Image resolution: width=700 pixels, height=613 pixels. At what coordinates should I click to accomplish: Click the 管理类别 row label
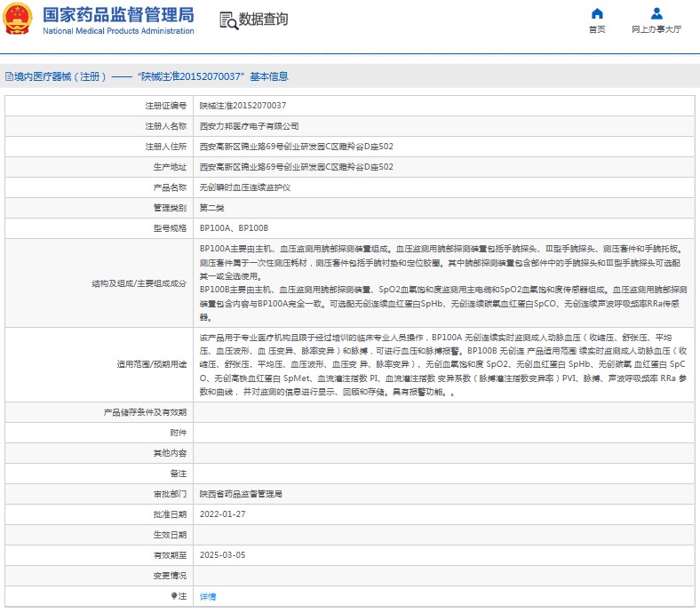170,208
